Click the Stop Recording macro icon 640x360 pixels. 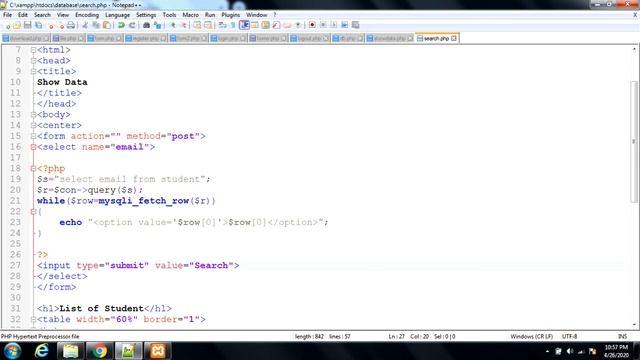[x=323, y=25]
